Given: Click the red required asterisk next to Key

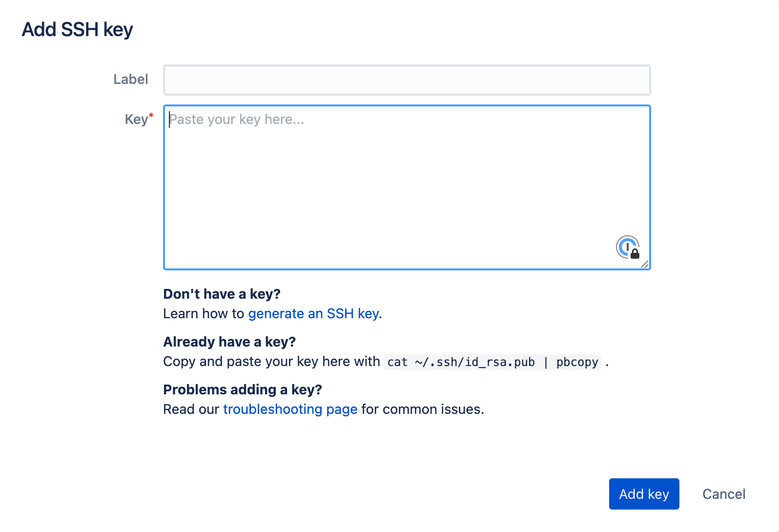Looking at the screenshot, I should pos(151,116).
